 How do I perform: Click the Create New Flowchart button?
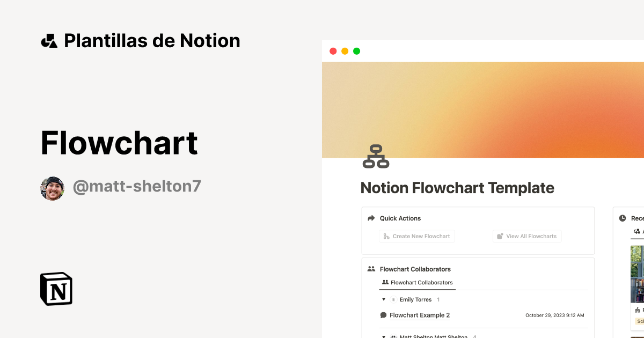417,236
